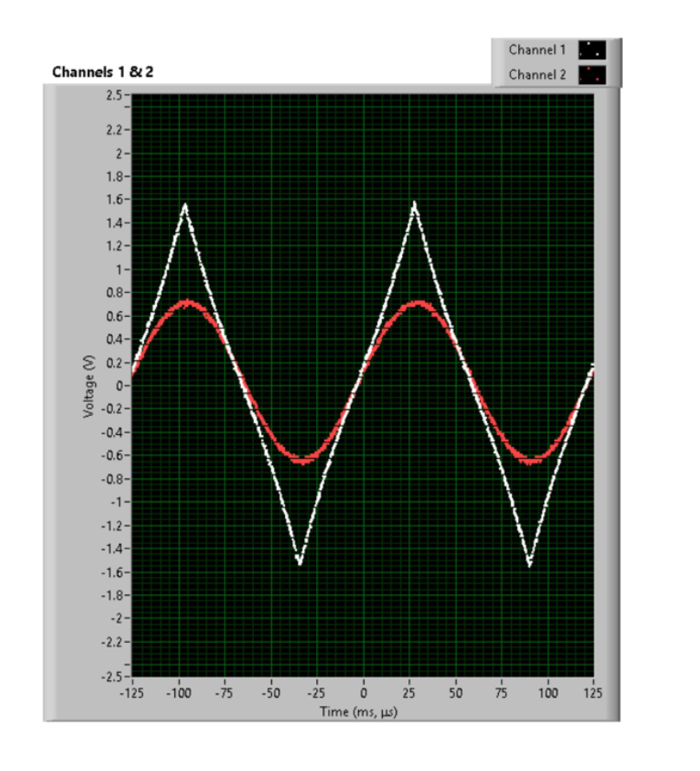Click the white triangle wave's right positive peak
The image size is (700, 771).
414,205
